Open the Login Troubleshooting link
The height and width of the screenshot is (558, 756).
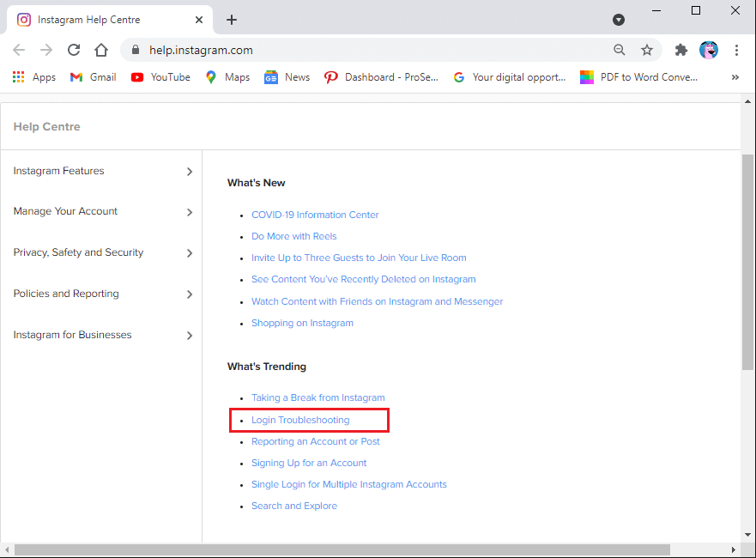[300, 420]
